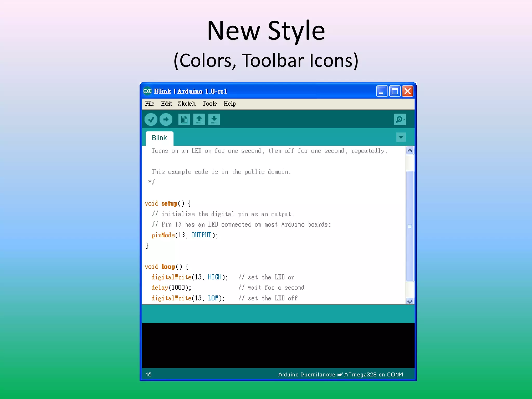Click the comment '// wait for a second'
The height and width of the screenshot is (399, 532).
click(x=271, y=288)
